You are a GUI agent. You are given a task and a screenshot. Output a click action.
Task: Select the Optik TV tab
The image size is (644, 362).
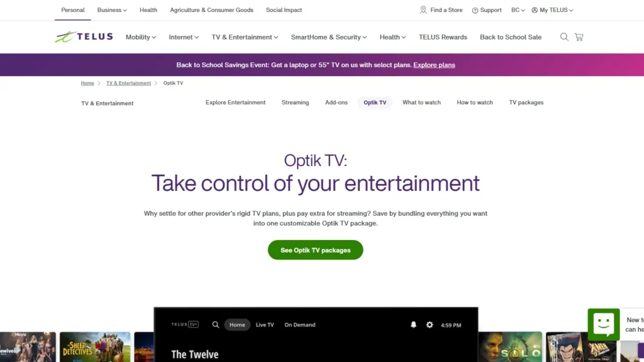point(375,102)
